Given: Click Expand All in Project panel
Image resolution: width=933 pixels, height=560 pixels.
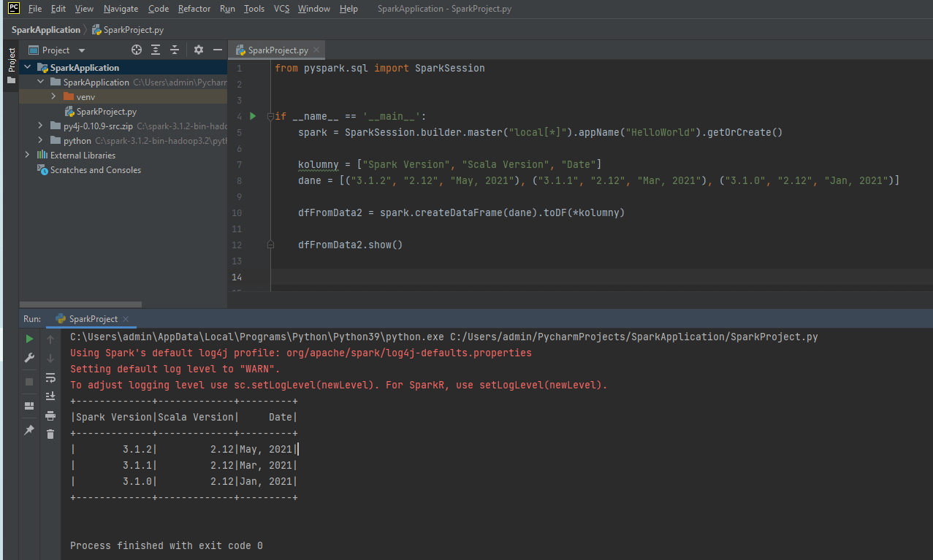Looking at the screenshot, I should [156, 50].
